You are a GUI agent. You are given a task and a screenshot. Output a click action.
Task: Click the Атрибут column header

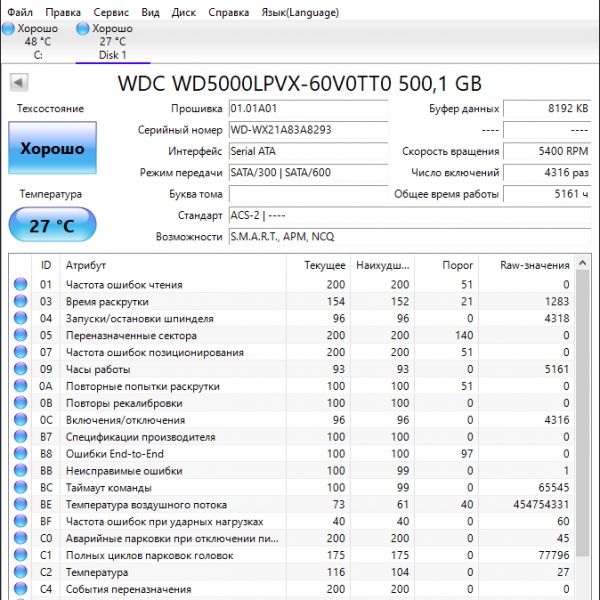[x=173, y=265]
